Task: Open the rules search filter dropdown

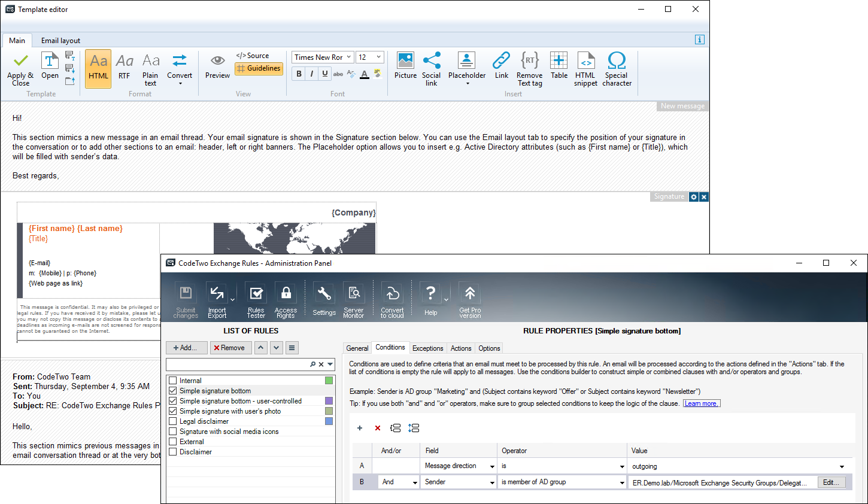Action: click(x=330, y=364)
